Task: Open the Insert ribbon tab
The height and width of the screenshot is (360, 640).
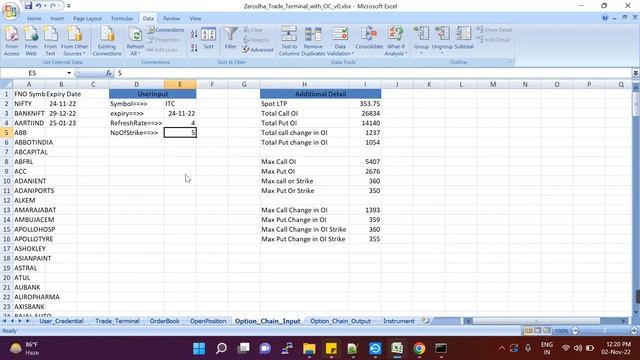Action: pos(57,18)
